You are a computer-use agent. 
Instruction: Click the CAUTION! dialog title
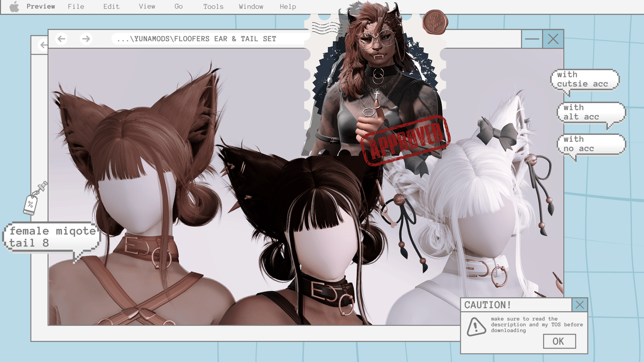[488, 305]
